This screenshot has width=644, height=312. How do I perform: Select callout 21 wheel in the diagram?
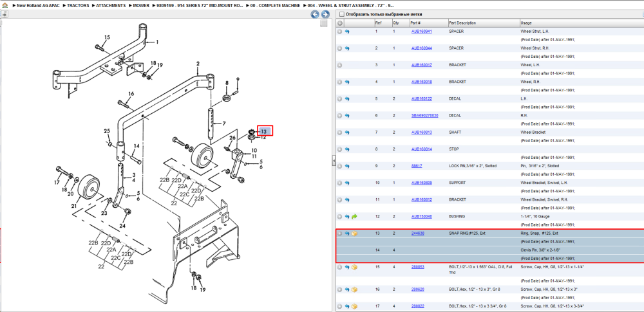pos(75,206)
